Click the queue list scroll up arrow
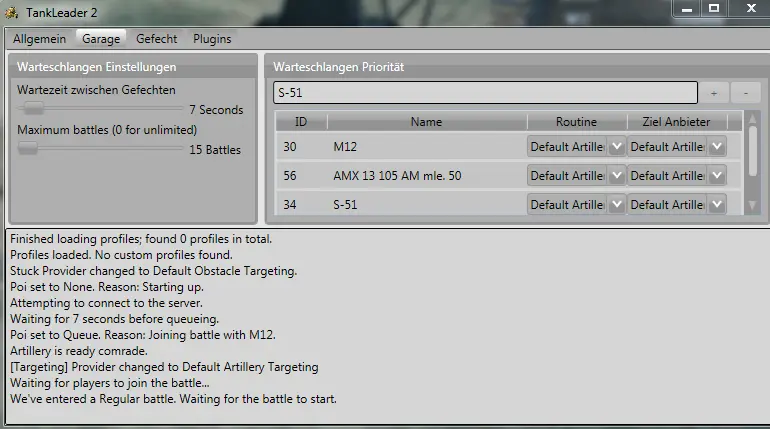Viewport: 770px width, 429px height. point(752,119)
